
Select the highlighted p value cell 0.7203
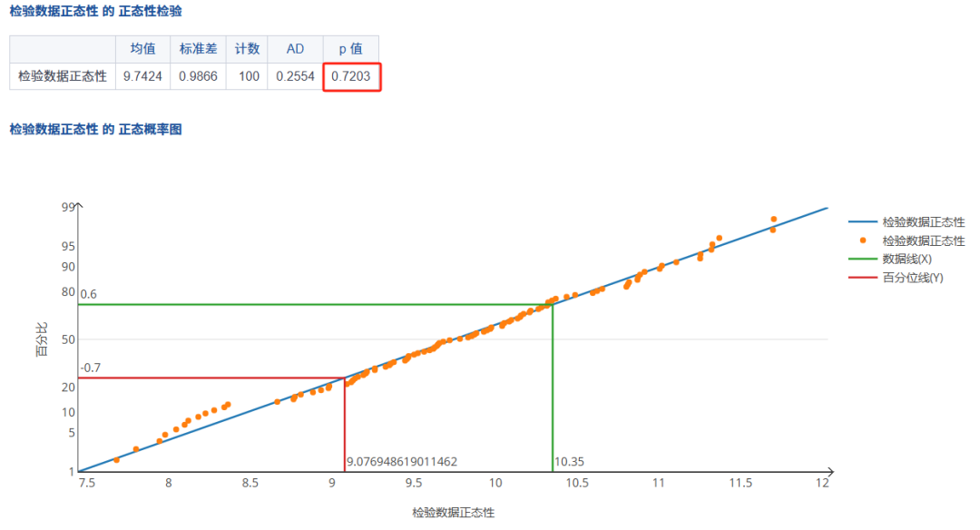(350, 76)
